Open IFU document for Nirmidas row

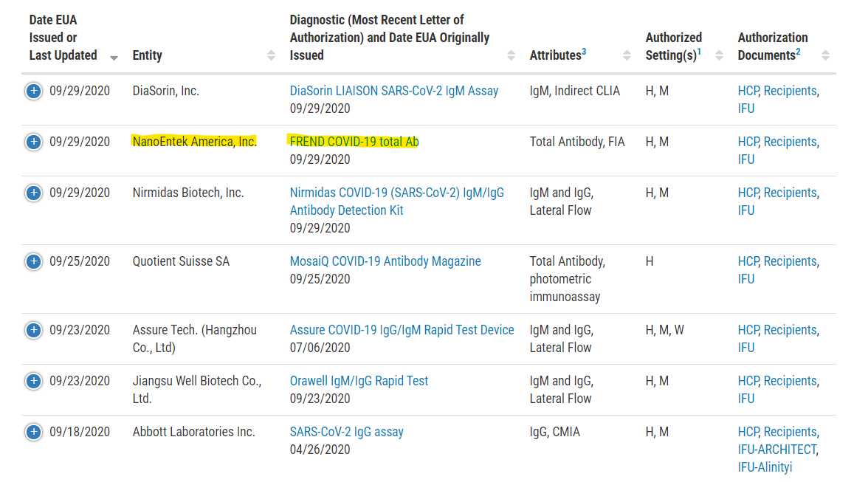pos(746,210)
